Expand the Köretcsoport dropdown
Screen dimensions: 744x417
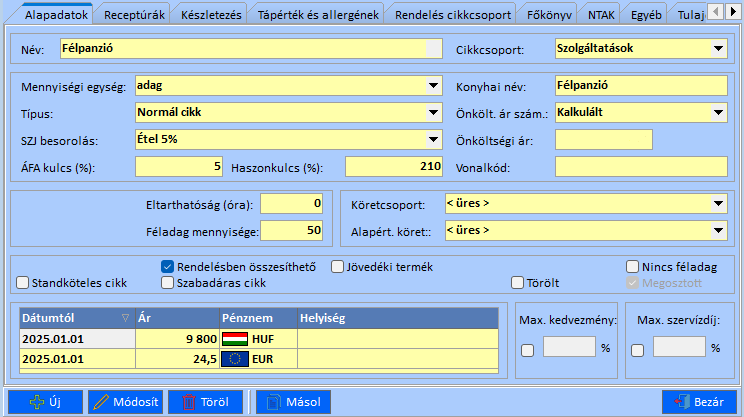(x=718, y=204)
